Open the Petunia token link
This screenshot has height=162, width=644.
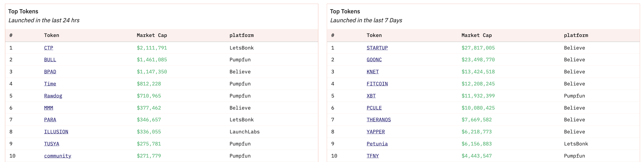[377, 144]
